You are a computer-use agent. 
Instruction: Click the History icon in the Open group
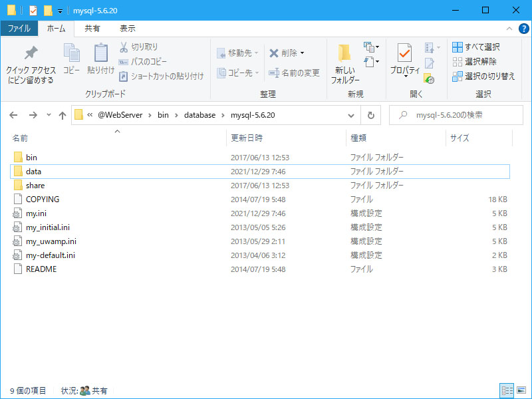pos(429,78)
